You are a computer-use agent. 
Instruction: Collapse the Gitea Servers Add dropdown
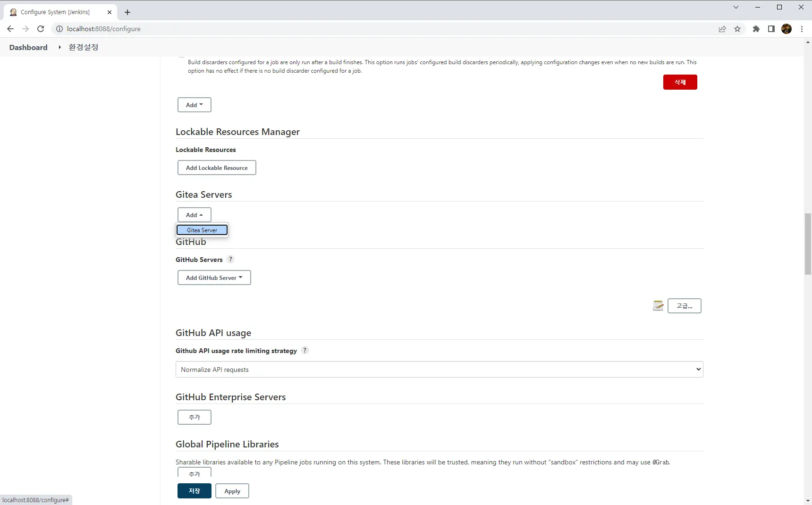point(194,215)
